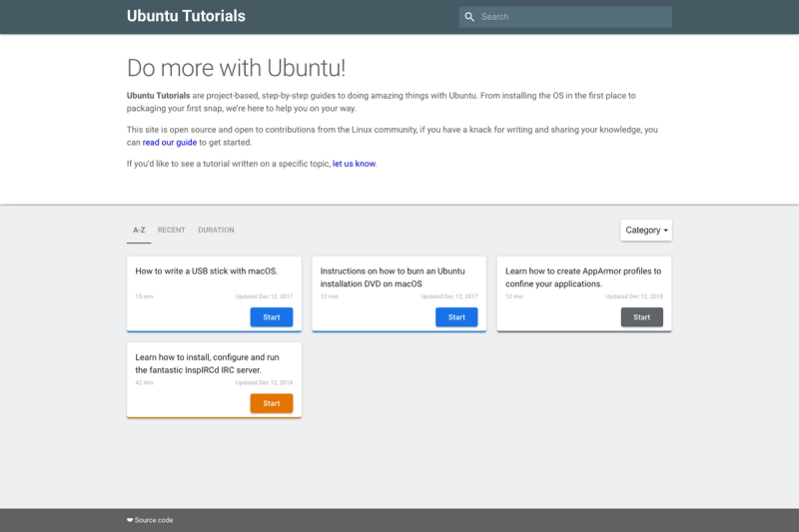Start the USB stick with macOS tutorial
This screenshot has height=532, width=799.
pos(272,317)
